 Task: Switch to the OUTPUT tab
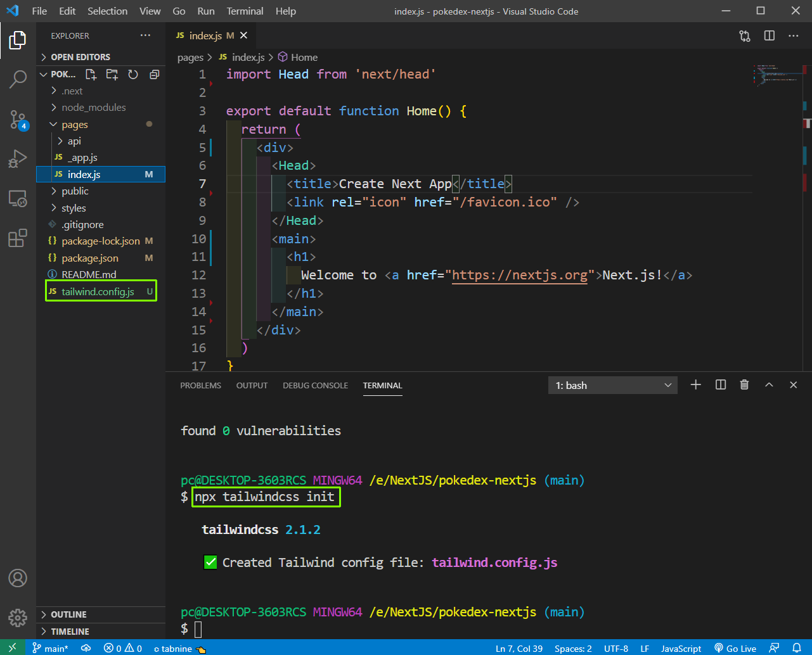[252, 385]
